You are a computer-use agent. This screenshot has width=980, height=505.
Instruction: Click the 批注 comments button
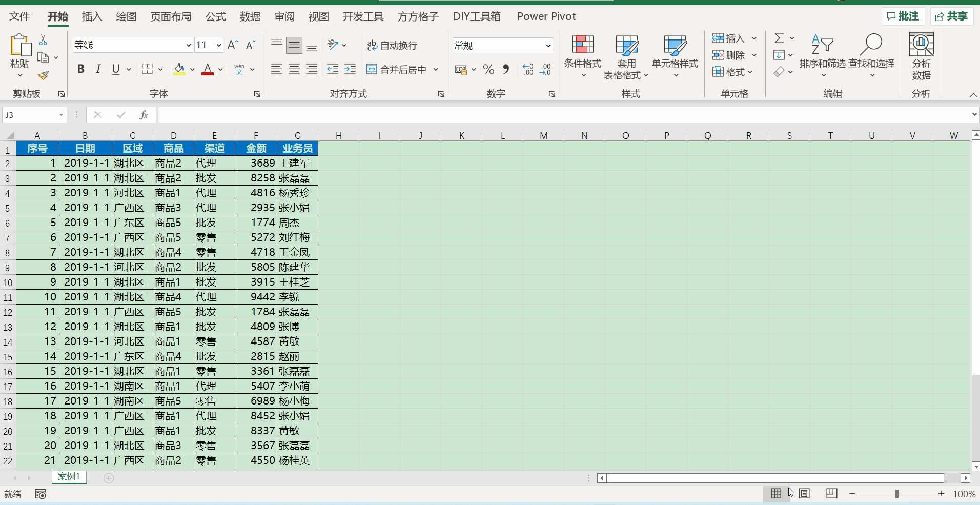[903, 16]
